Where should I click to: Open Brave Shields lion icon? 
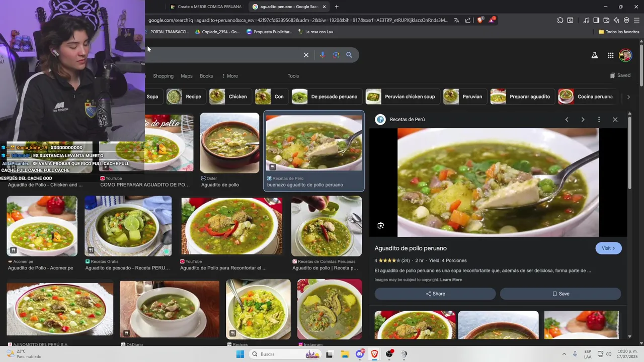(480, 20)
